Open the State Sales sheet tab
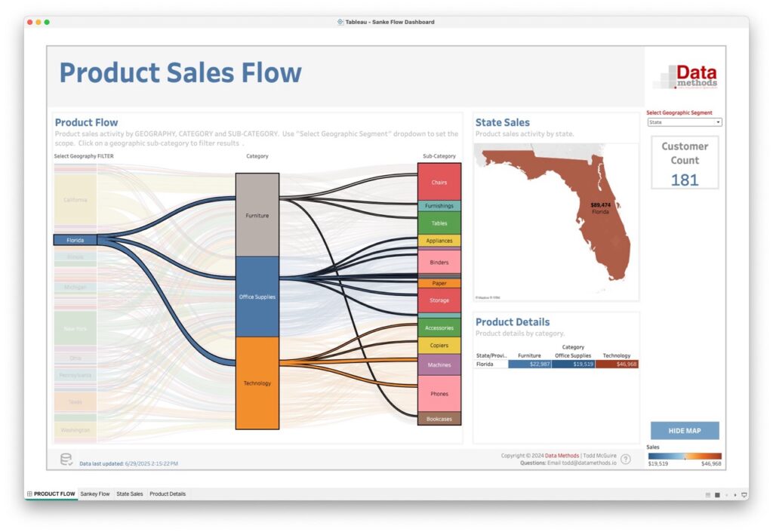Screen dimensions: 773x532 click(129, 494)
